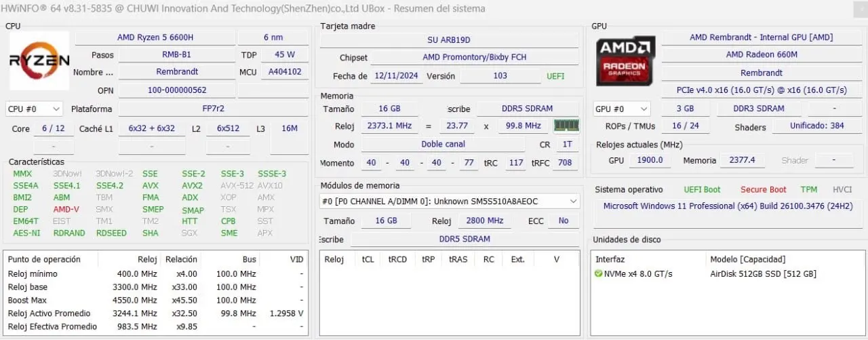Click the green UEFI Boot label
The height and width of the screenshot is (340, 868).
(x=702, y=190)
